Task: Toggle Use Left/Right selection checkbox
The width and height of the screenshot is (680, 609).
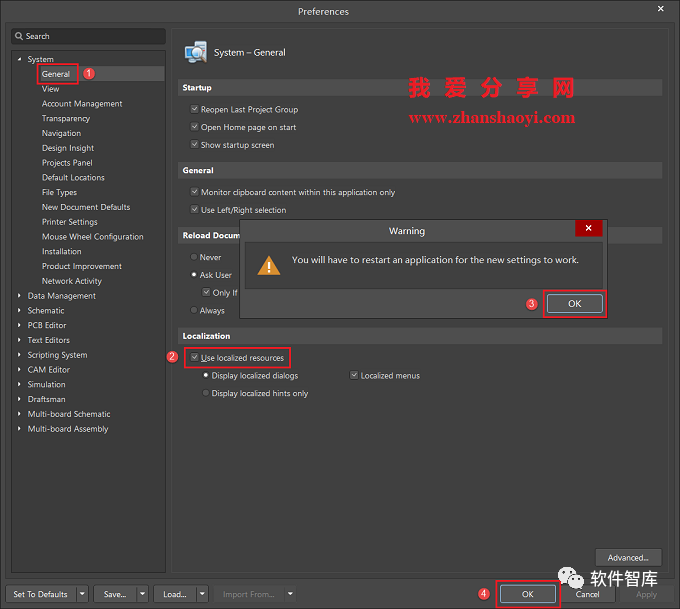Action: point(195,210)
